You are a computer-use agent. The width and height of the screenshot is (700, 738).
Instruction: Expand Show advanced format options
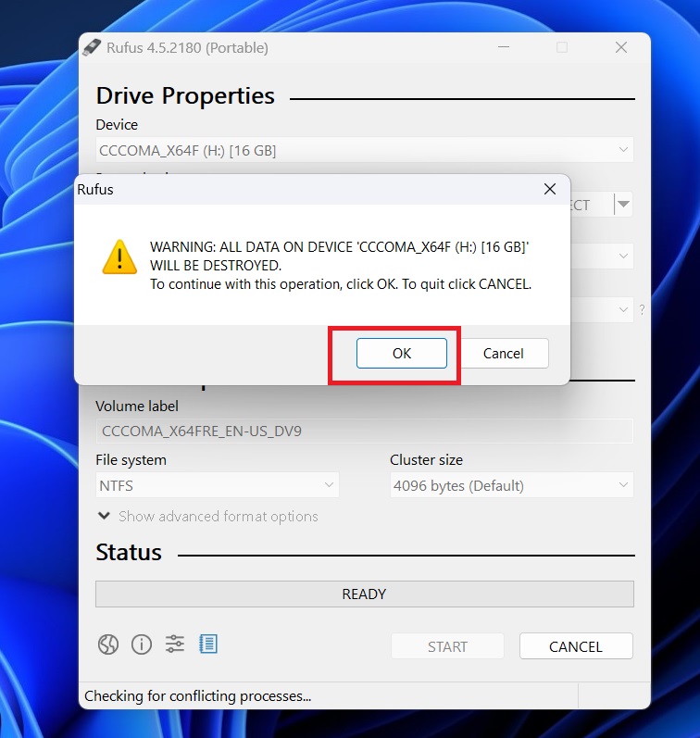[207, 517]
